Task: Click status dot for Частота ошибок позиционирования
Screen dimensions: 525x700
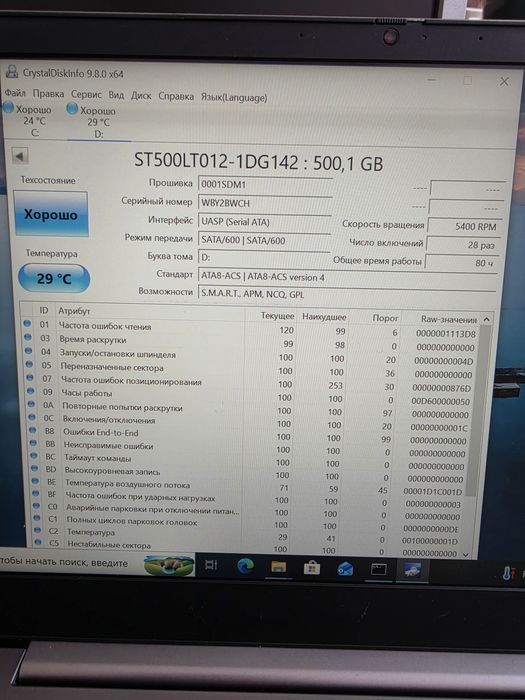Action: pos(30,378)
